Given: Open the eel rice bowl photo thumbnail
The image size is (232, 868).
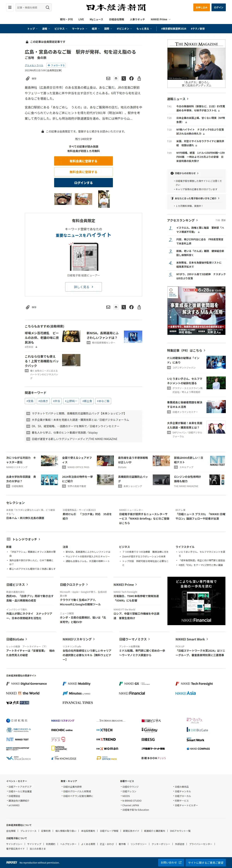Looking at the screenshot, I should pos(63,199).
